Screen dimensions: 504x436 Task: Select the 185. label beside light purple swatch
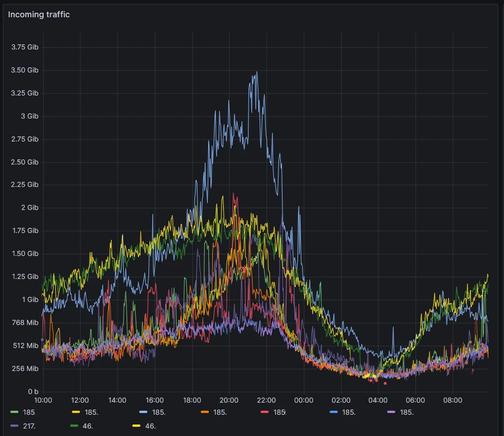(x=406, y=412)
